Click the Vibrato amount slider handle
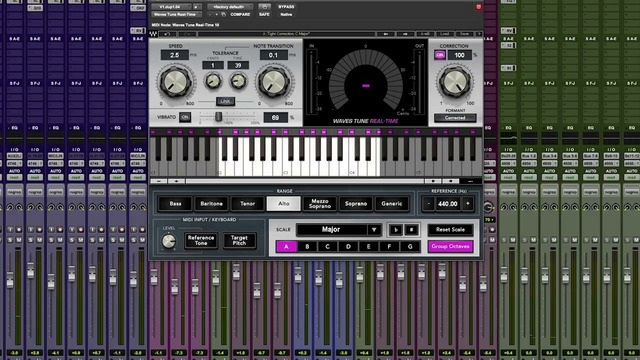The height and width of the screenshot is (360, 640). pos(218,117)
